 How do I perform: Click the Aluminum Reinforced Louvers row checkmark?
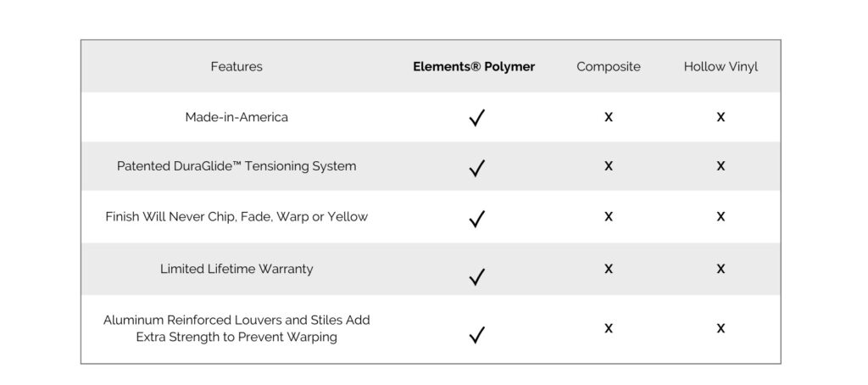(476, 335)
